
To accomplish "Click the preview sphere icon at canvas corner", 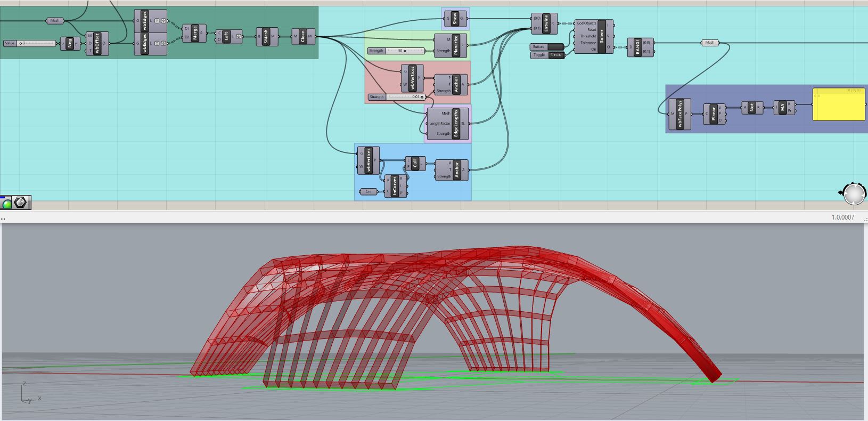I will click(x=6, y=203).
